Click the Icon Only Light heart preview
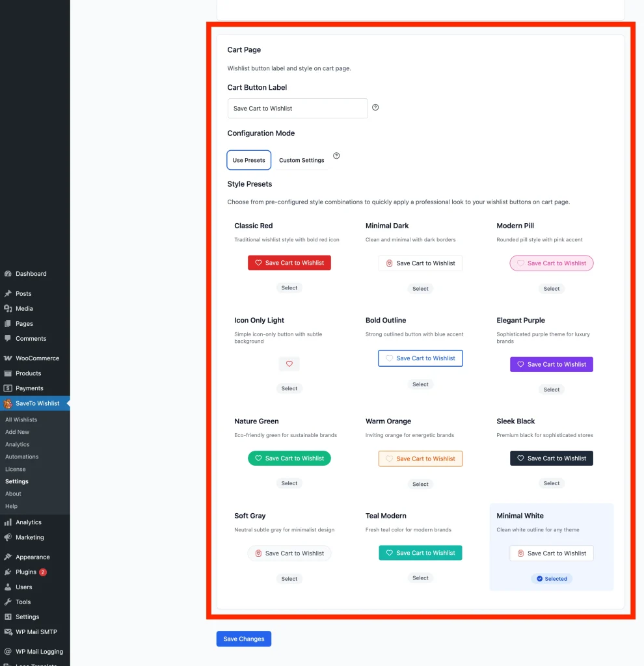 289,364
